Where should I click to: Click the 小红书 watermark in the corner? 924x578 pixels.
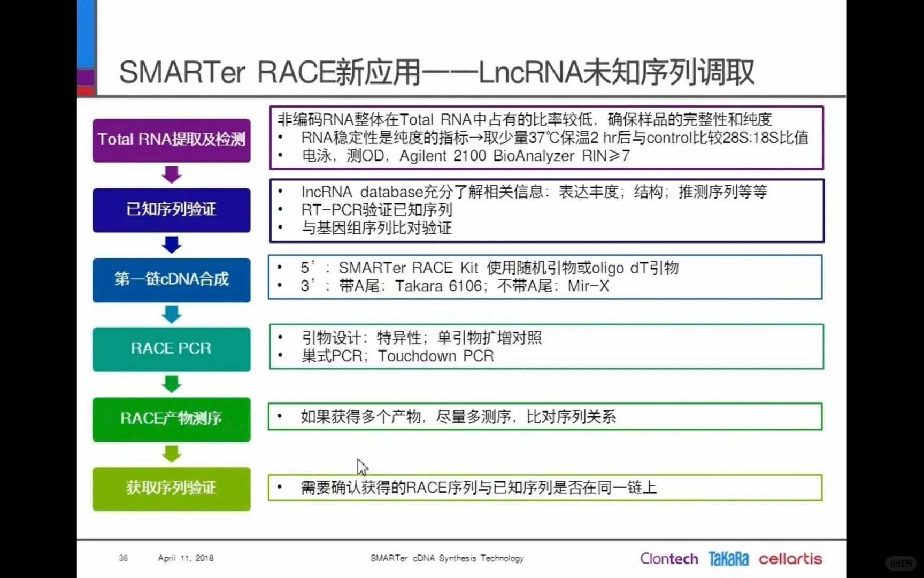click(x=900, y=563)
